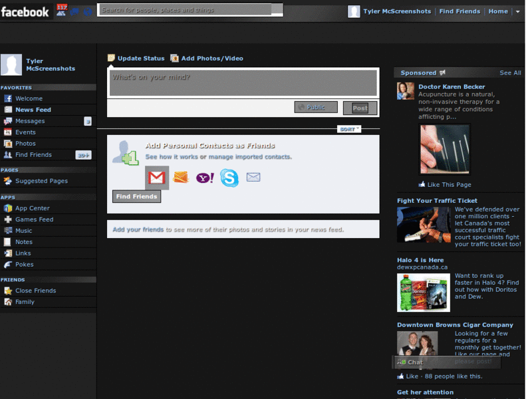532x399 pixels.
Task: Open Fight Your Traffic Ticket ad
Action: coord(437,201)
